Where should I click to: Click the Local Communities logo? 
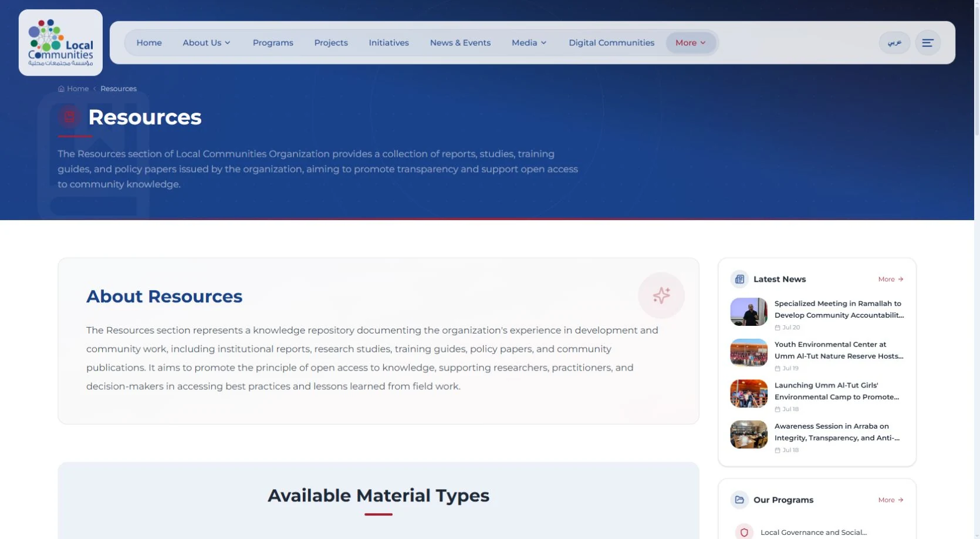point(60,43)
